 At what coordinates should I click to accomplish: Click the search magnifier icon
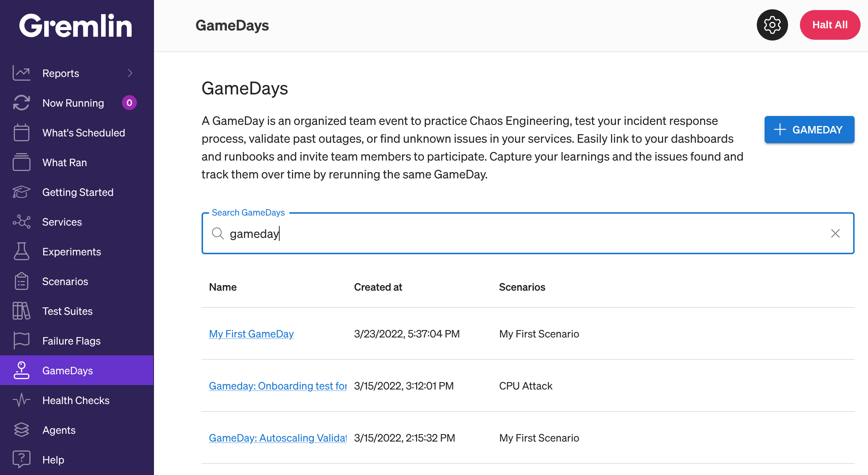point(218,233)
